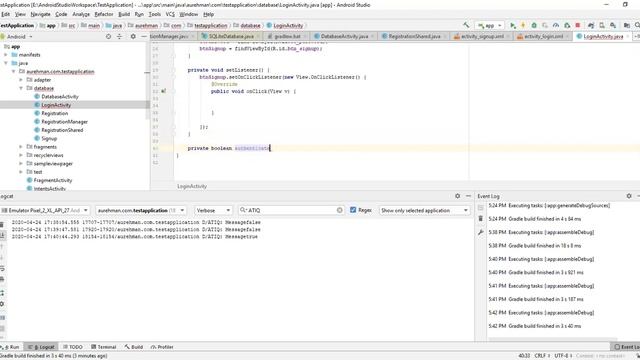The height and width of the screenshot is (360, 640).
Task: Collapse the database package
Action: click(x=21, y=88)
